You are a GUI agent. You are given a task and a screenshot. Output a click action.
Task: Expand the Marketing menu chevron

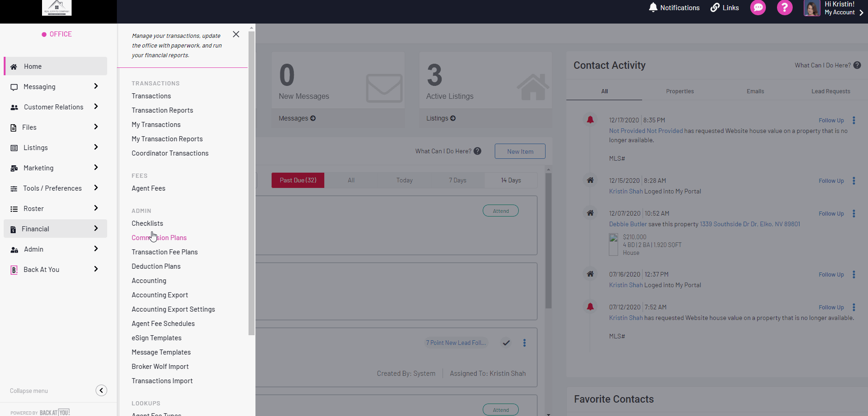pyautogui.click(x=96, y=168)
